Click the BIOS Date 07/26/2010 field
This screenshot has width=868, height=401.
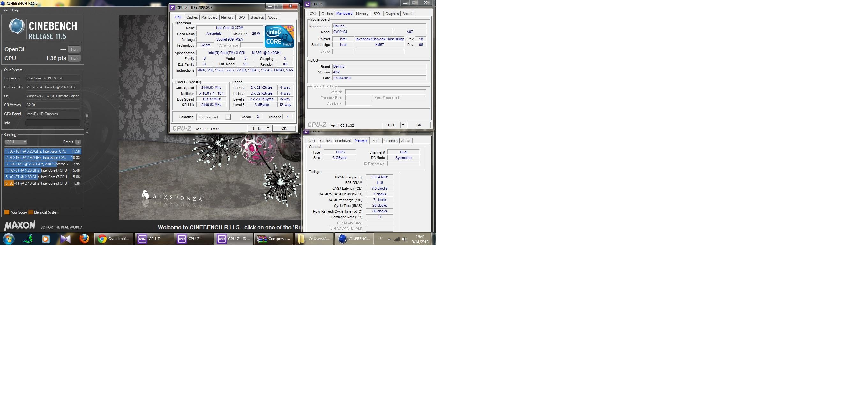(x=379, y=78)
